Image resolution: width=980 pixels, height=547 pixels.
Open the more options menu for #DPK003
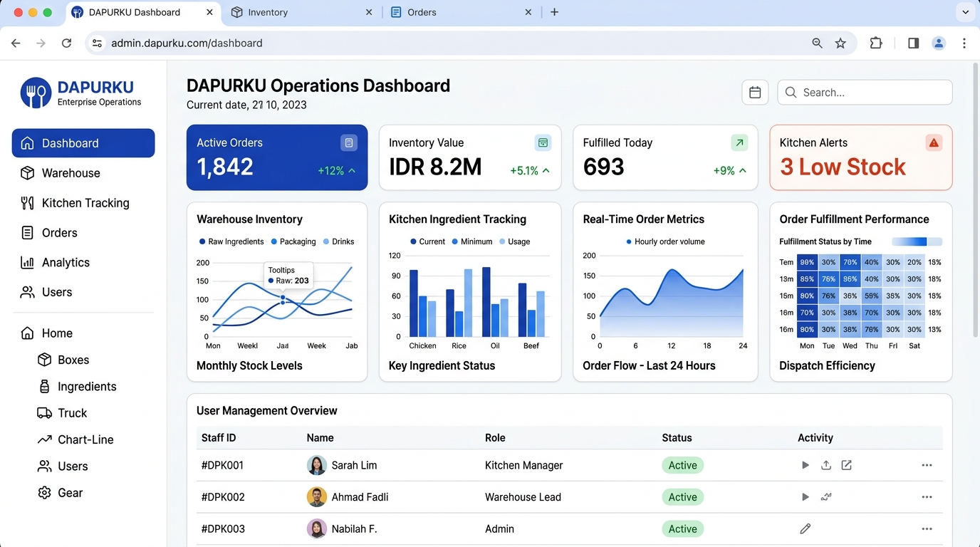pyautogui.click(x=927, y=528)
